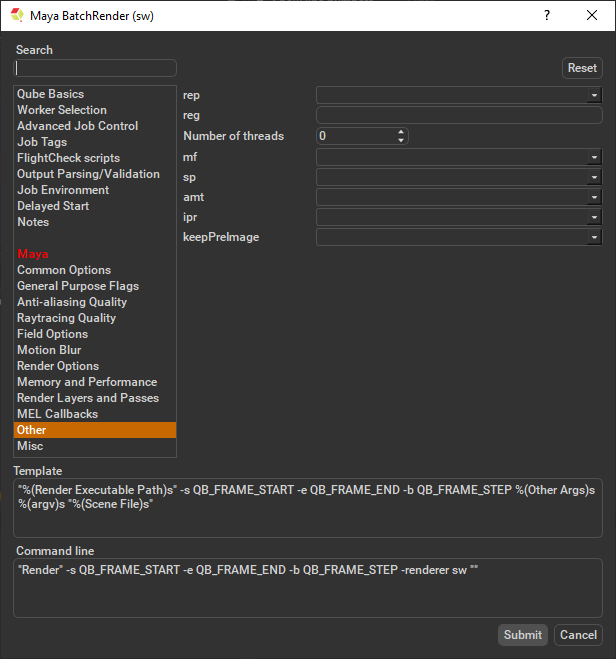Increase the Number of threads value
Viewport: 616px width, 659px height.
[x=402, y=132]
